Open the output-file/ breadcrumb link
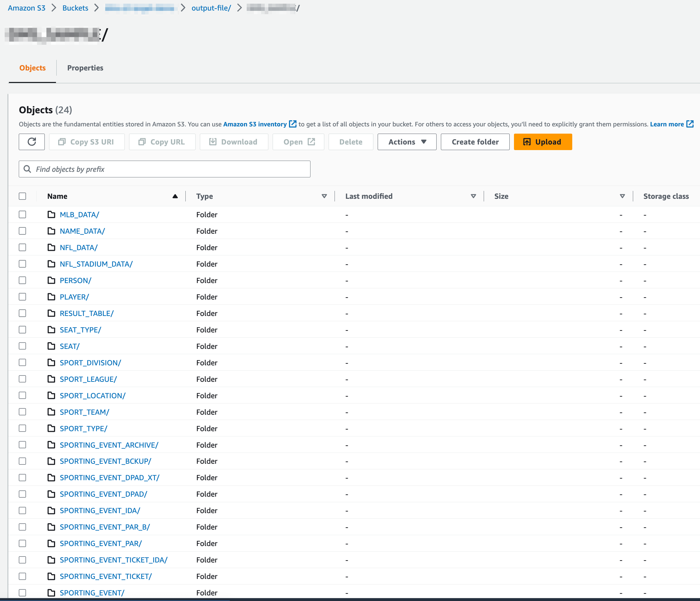The image size is (700, 601). (x=211, y=8)
